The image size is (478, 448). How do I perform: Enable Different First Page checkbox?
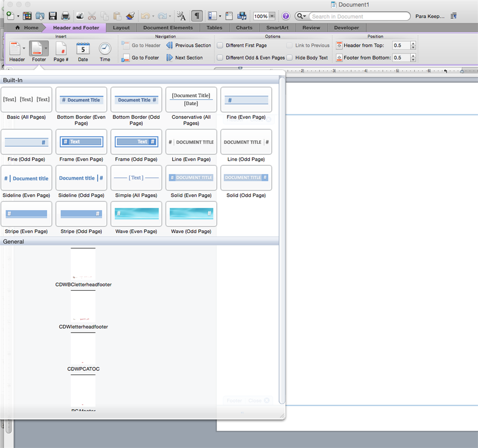point(220,46)
